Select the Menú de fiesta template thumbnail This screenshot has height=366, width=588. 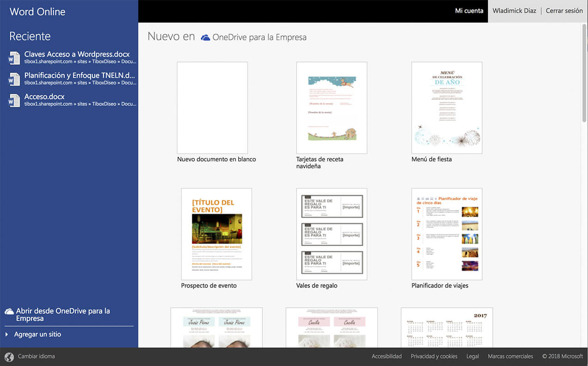pyautogui.click(x=447, y=108)
